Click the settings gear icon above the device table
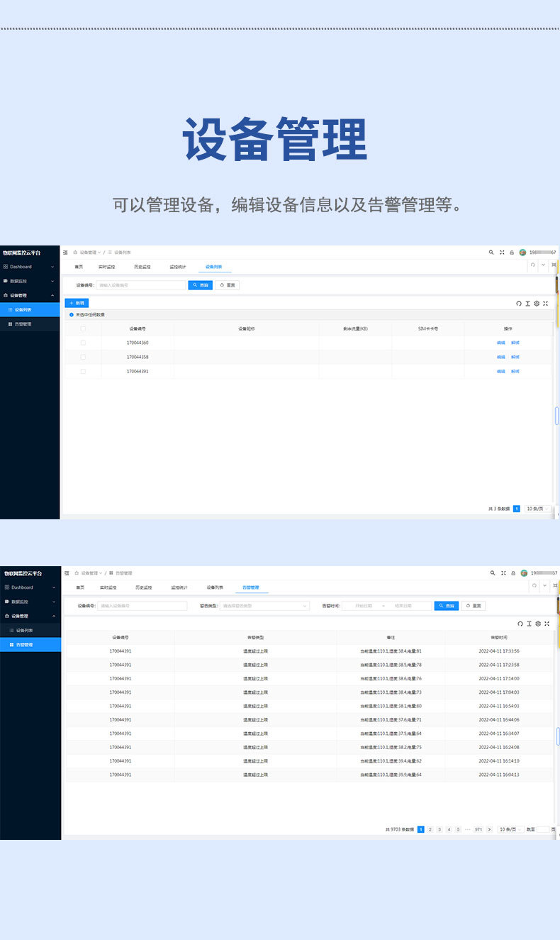 point(537,303)
